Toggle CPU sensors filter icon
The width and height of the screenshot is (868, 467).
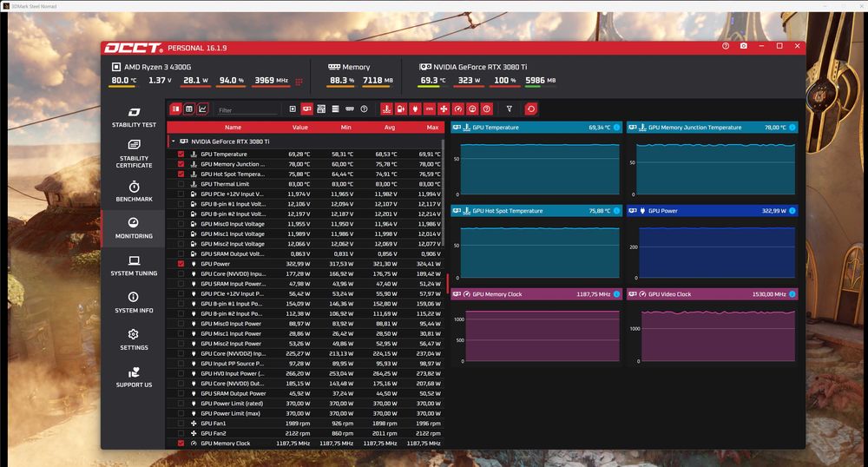click(293, 109)
